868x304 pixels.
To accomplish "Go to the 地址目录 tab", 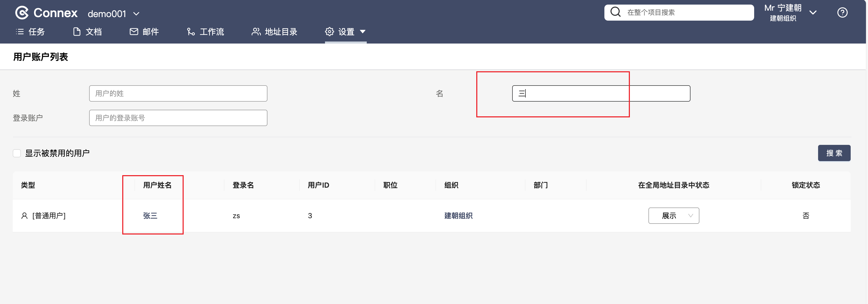I will point(274,32).
